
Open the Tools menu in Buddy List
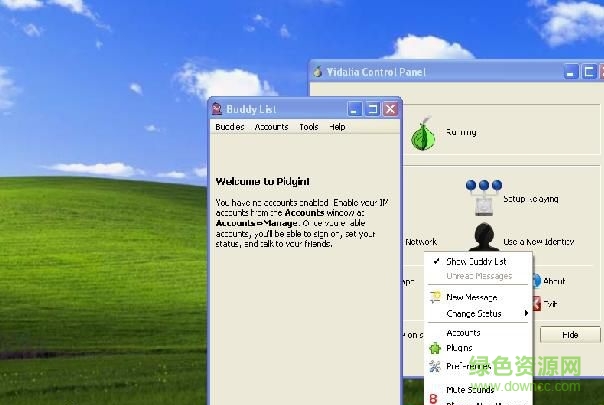(x=308, y=127)
